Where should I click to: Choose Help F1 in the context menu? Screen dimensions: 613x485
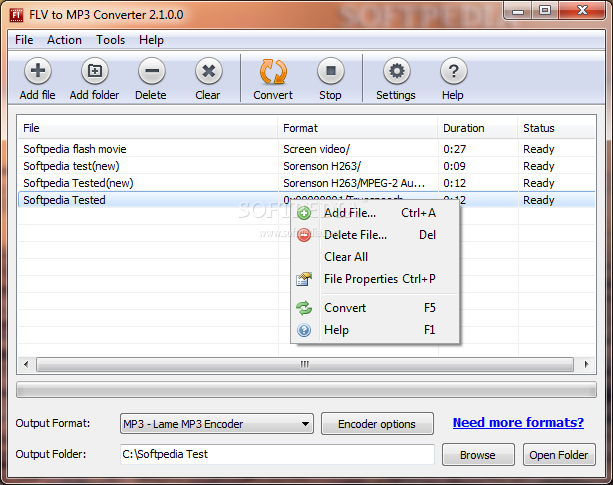375,330
